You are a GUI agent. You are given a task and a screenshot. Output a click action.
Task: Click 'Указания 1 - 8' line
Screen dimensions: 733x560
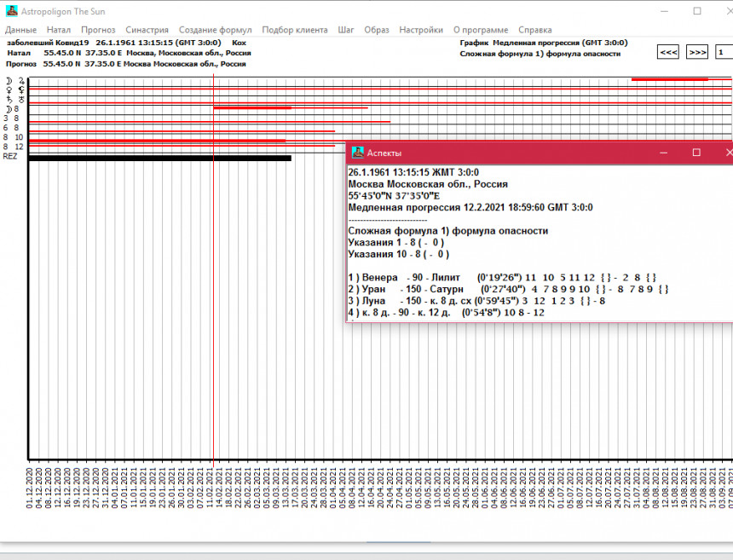tap(396, 243)
